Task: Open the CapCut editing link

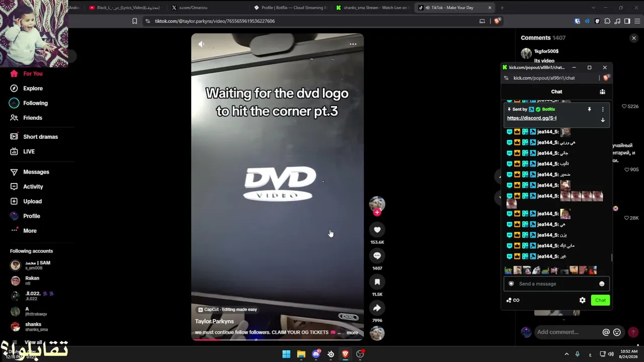Action: (227, 310)
